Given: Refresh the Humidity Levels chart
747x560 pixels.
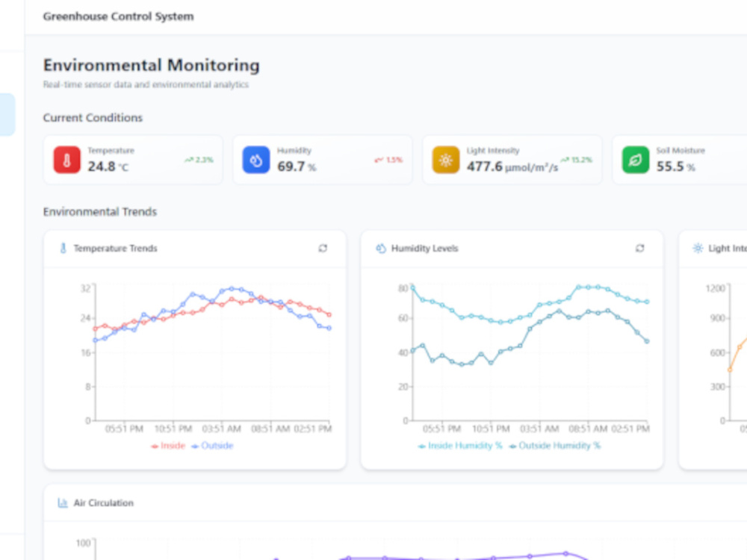Looking at the screenshot, I should click(x=640, y=248).
